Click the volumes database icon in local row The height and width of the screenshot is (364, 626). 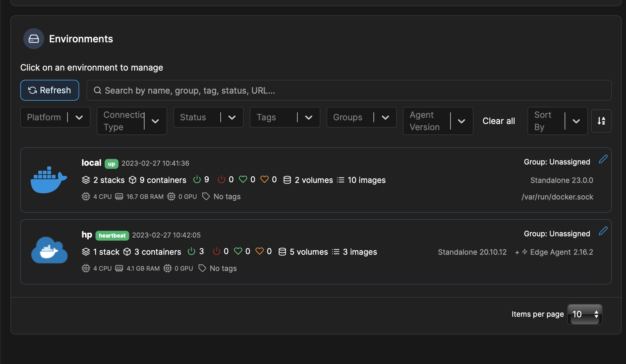pyautogui.click(x=287, y=180)
